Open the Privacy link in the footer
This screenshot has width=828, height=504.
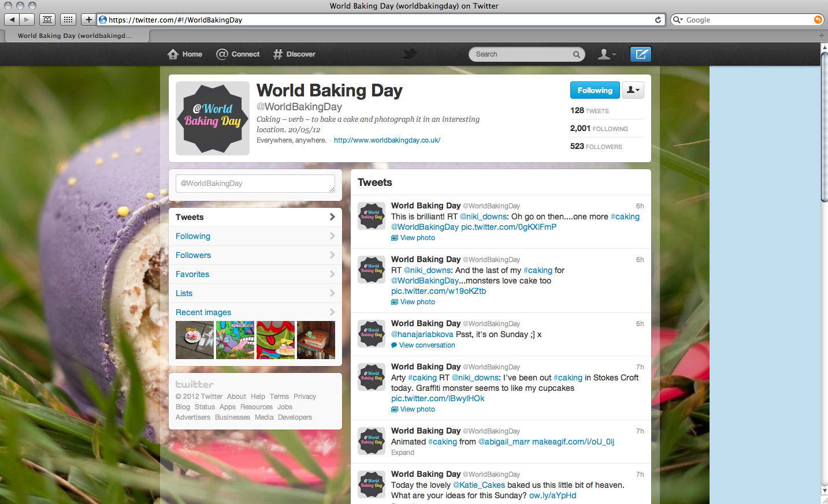click(305, 397)
